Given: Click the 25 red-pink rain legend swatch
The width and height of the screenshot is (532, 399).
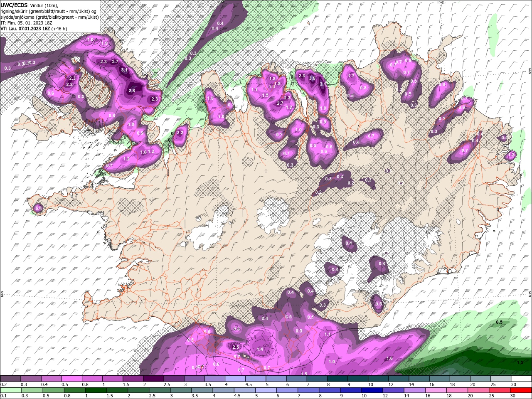Looking at the screenshot, I should coord(500,390).
